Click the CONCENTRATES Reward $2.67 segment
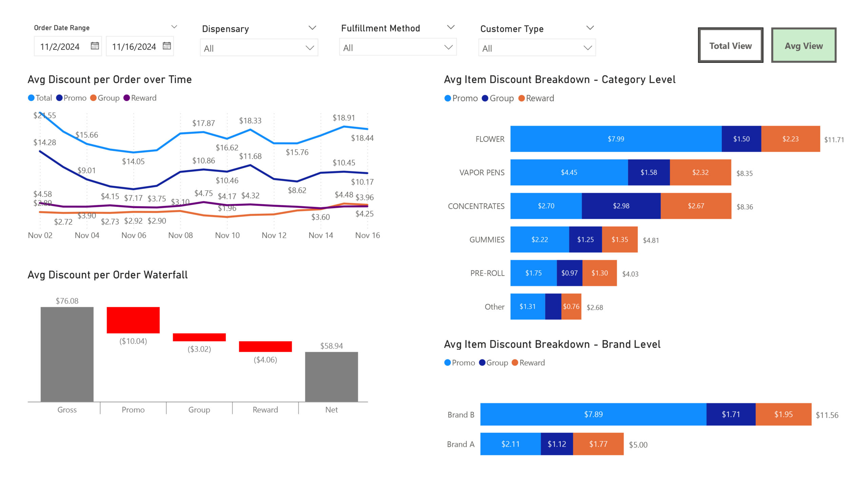This screenshot has width=868, height=502. (696, 206)
